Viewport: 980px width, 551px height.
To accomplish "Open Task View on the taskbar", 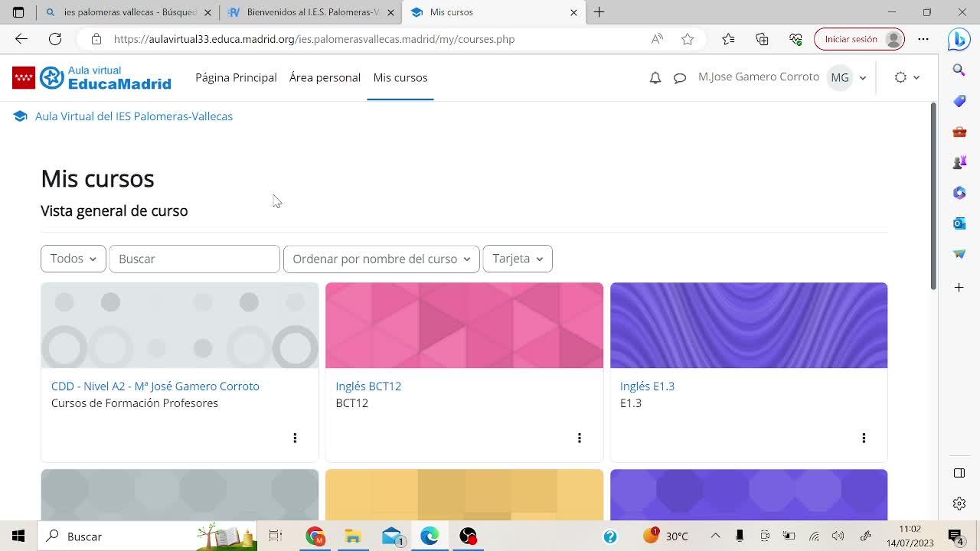I will 276,536.
